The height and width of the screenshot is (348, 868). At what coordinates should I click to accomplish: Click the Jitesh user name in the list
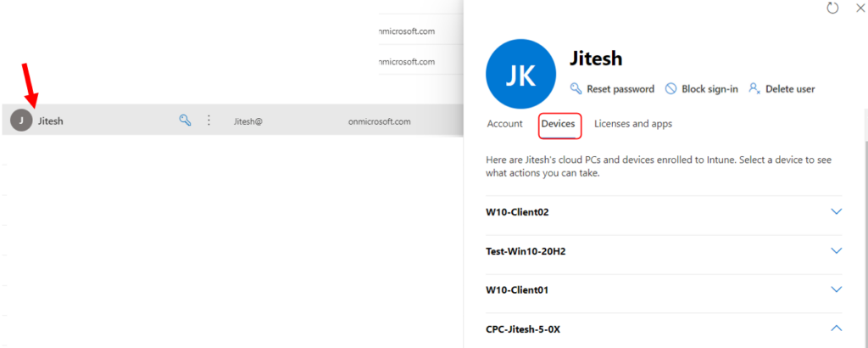pos(50,121)
